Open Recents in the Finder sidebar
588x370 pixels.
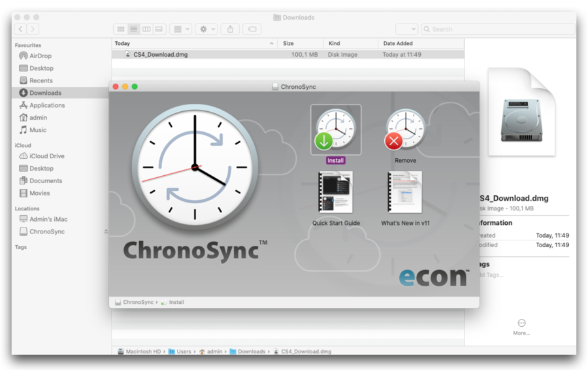pos(41,80)
